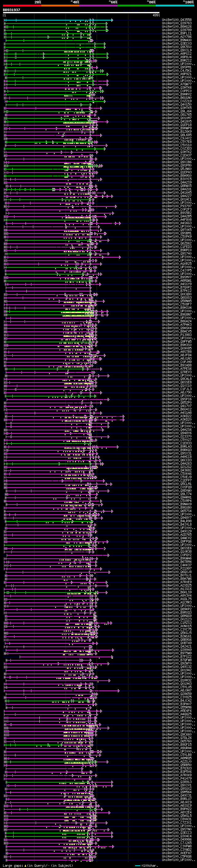Image resolution: width=197 pixels, height=868 pixels.
Task: Select hit UniRef100_B4LR98
Action: (177, 521)
